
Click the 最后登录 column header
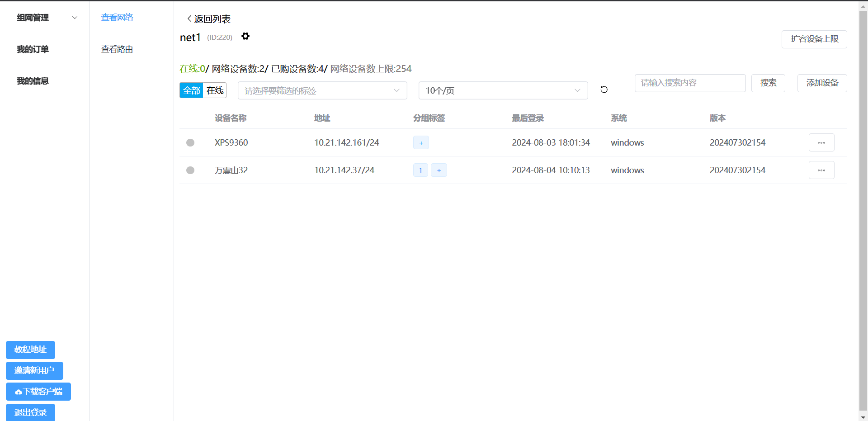pos(528,118)
